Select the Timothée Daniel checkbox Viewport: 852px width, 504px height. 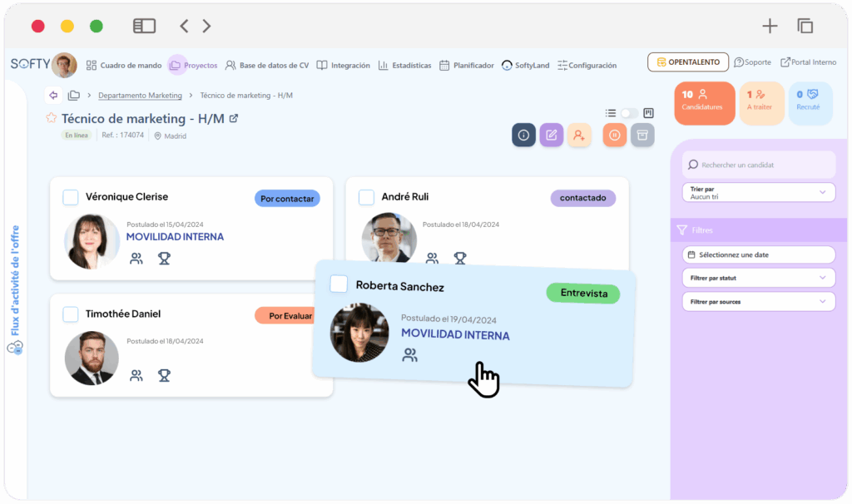[x=71, y=314]
